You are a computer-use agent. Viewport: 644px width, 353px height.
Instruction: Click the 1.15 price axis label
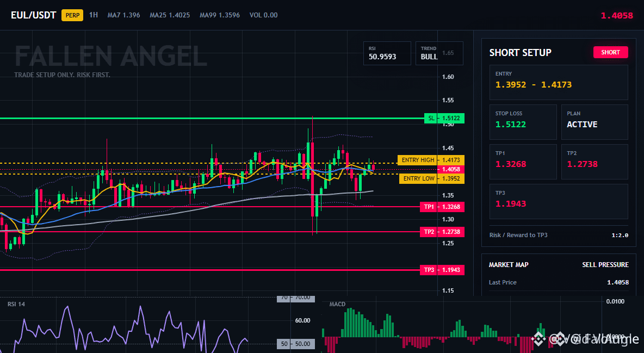448,290
